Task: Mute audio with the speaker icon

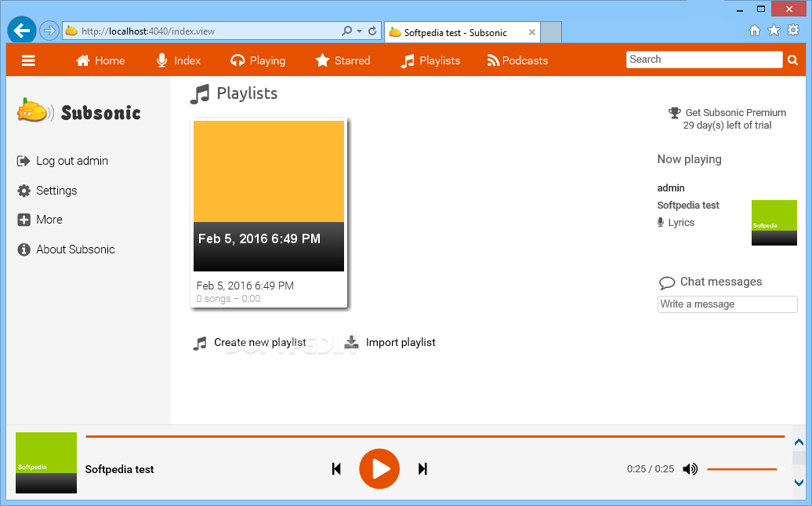Action: (x=690, y=469)
